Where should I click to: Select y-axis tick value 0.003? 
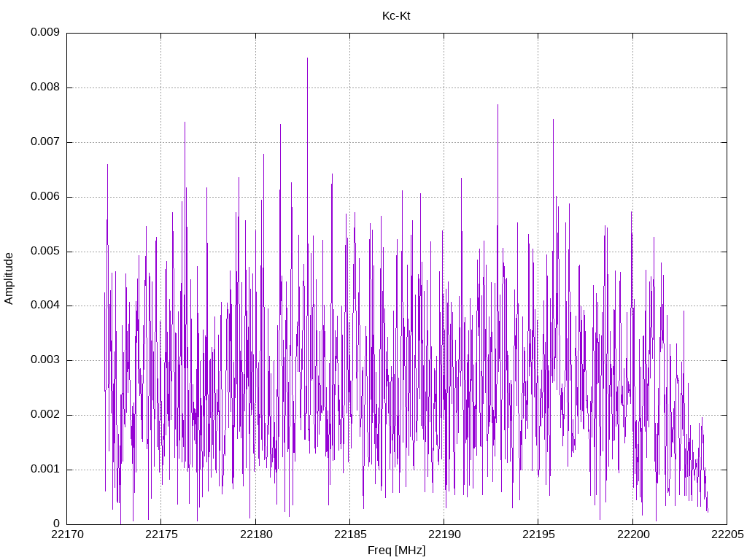(45, 360)
